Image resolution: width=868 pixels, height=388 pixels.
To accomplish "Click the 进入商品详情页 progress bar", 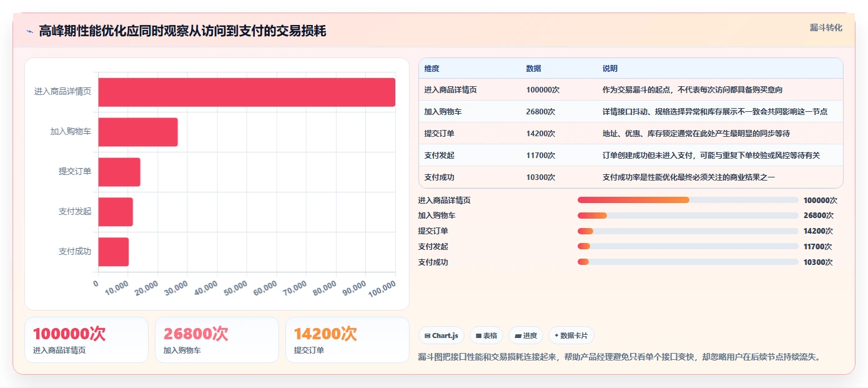I will coord(688,200).
